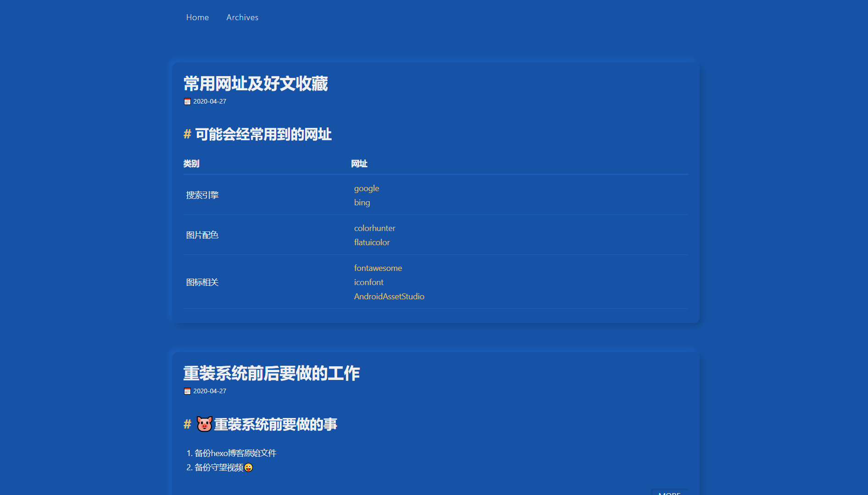Click the MORE button at the bottom

coord(670,493)
